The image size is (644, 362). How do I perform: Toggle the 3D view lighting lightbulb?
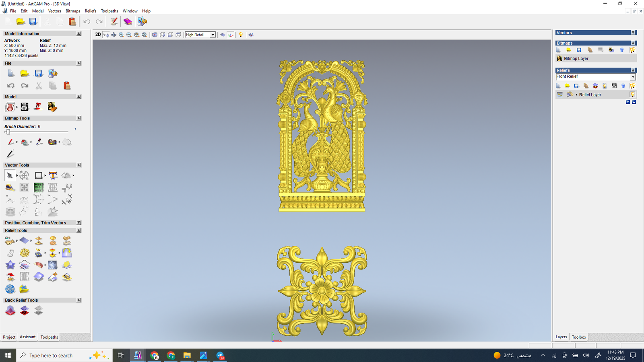[241, 35]
